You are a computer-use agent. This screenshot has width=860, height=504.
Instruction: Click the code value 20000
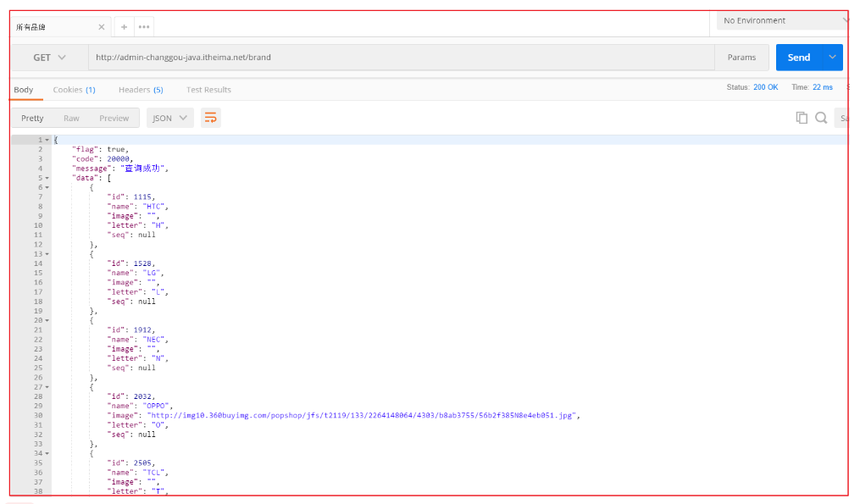[119, 159]
